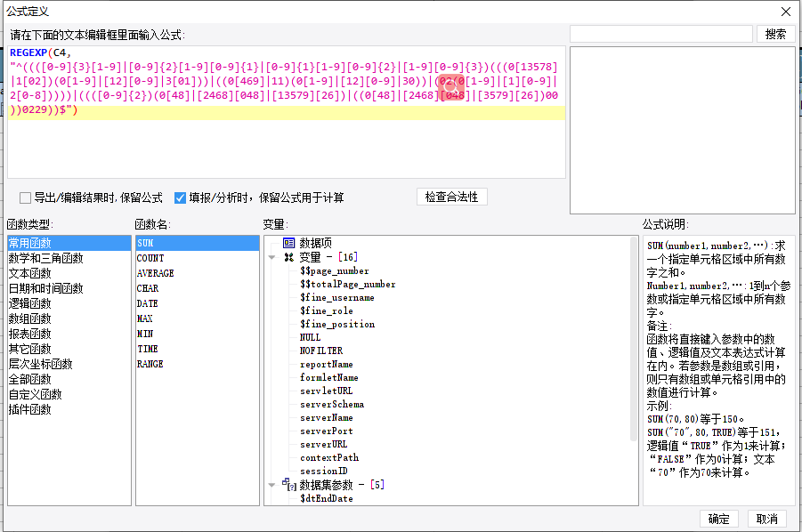Cancel with the 取消 button
The image size is (802, 532).
pos(766,519)
